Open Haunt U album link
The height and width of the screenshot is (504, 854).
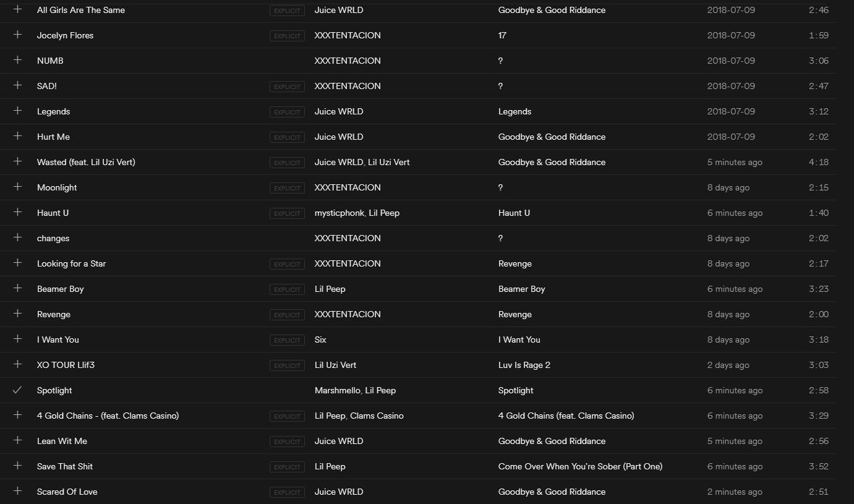pyautogui.click(x=514, y=213)
